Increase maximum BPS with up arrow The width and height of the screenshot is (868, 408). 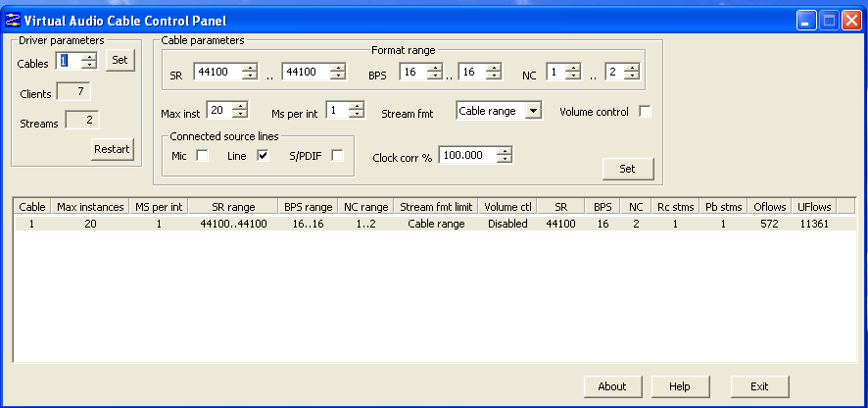[494, 67]
